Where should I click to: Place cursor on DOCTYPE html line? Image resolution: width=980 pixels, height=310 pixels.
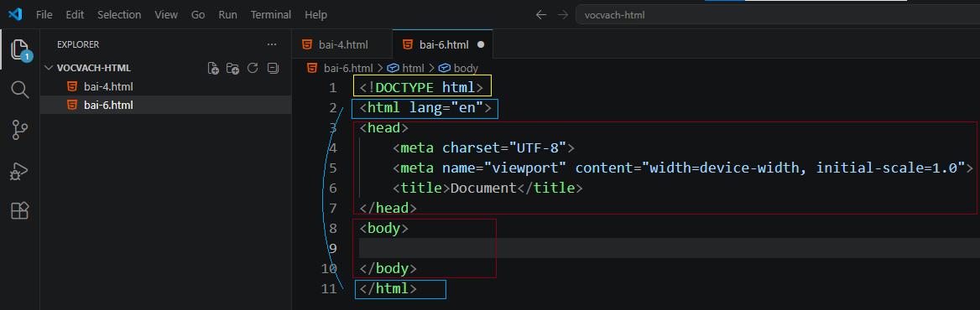(x=421, y=88)
